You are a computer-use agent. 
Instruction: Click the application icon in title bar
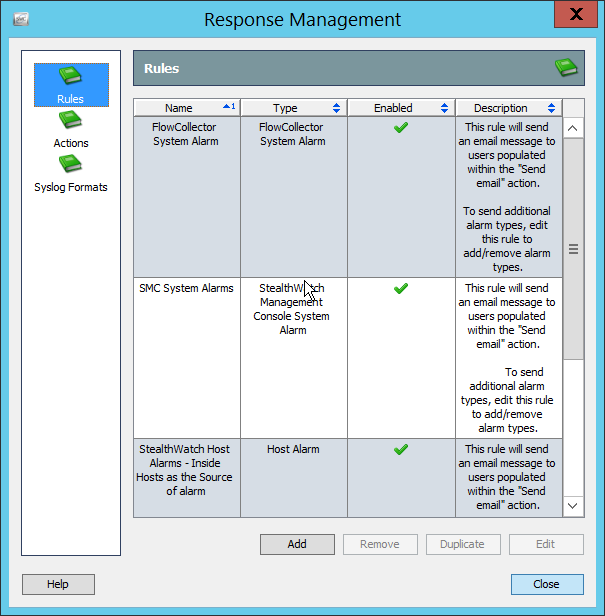click(21, 19)
